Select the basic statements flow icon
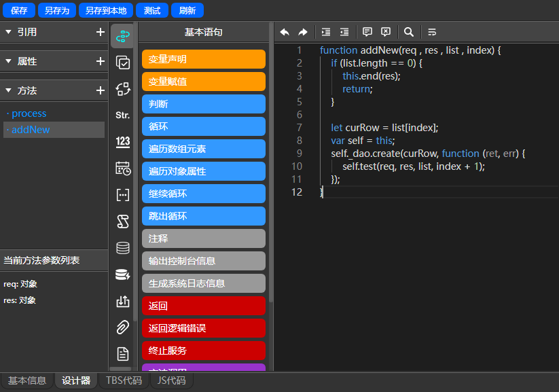 pos(123,36)
